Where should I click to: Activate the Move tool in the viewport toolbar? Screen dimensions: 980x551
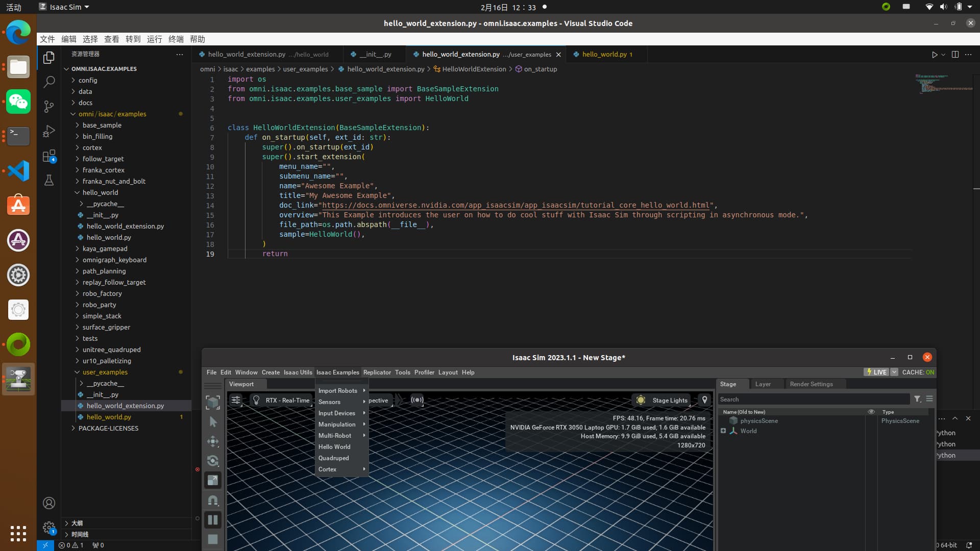213,441
